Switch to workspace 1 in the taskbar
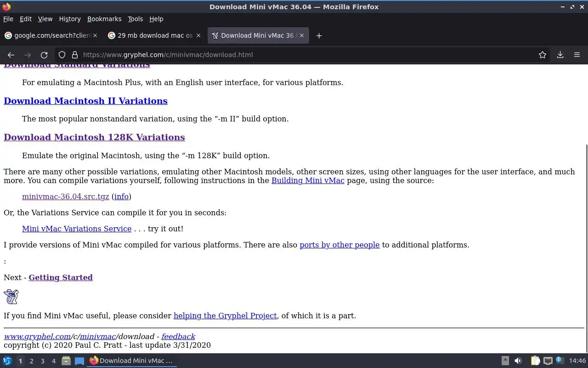This screenshot has height=368, width=588. click(x=20, y=361)
